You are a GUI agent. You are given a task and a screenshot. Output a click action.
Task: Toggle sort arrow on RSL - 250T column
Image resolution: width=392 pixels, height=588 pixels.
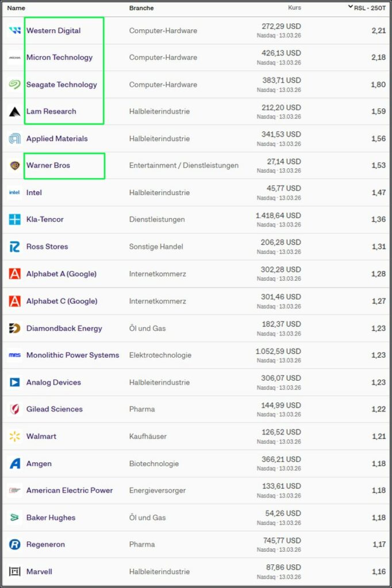[x=351, y=7]
